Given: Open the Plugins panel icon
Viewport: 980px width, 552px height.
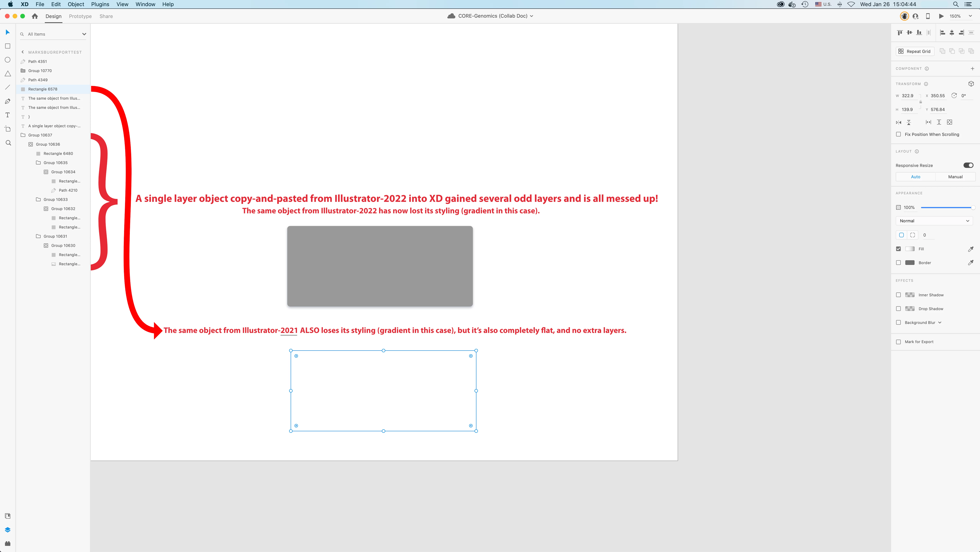Looking at the screenshot, I should pos(8,544).
